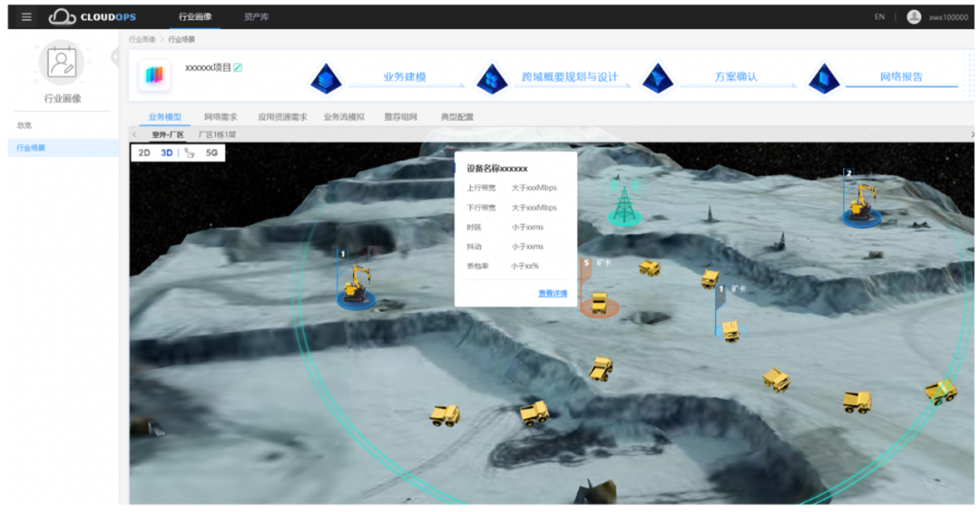The height and width of the screenshot is (512, 980).
Task: Click the xxxxxx项目 project name text
Action: [208, 67]
